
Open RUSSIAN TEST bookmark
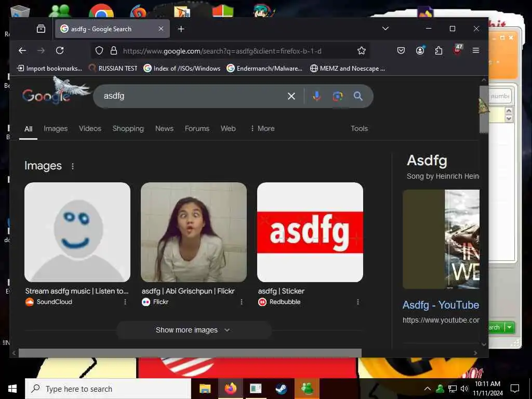coord(113,69)
